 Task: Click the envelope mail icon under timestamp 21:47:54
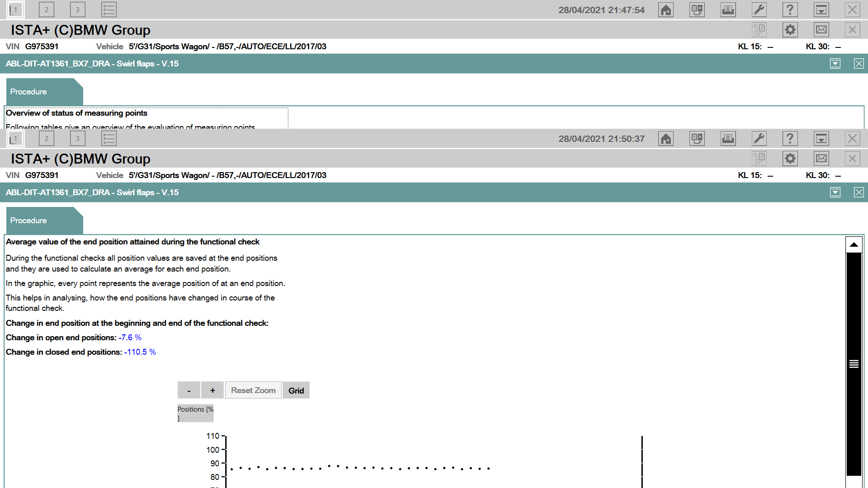tap(821, 30)
